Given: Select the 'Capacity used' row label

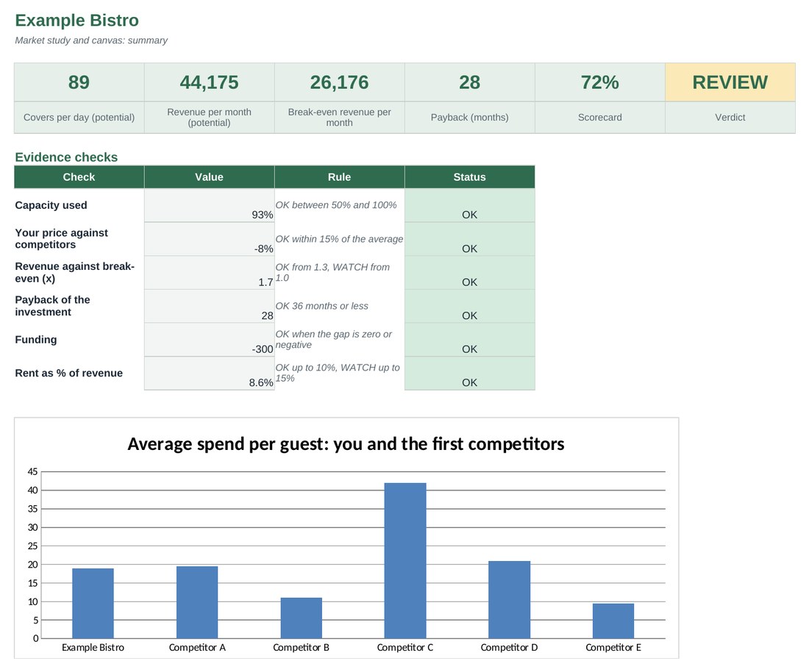Looking at the screenshot, I should 51,205.
